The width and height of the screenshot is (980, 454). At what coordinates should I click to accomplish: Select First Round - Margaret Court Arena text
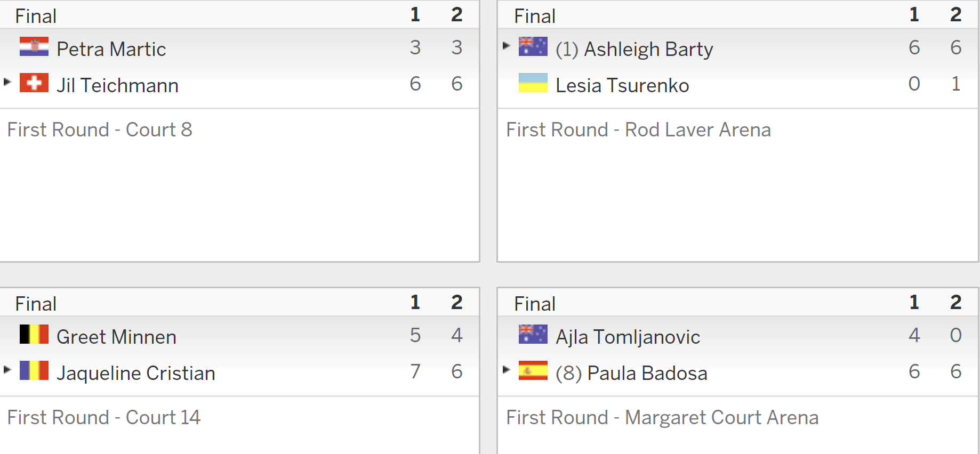coord(663,418)
